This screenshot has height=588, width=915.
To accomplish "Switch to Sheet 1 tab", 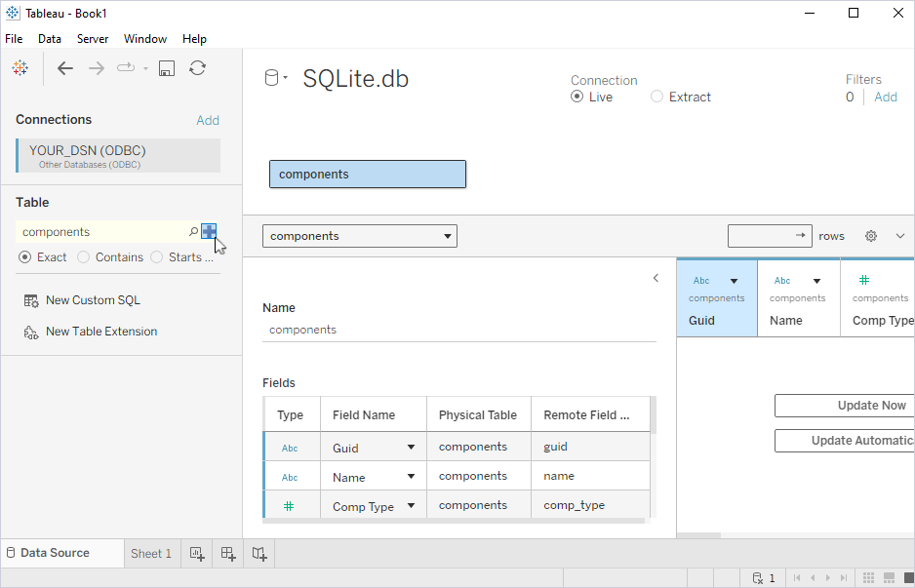I will pos(151,553).
